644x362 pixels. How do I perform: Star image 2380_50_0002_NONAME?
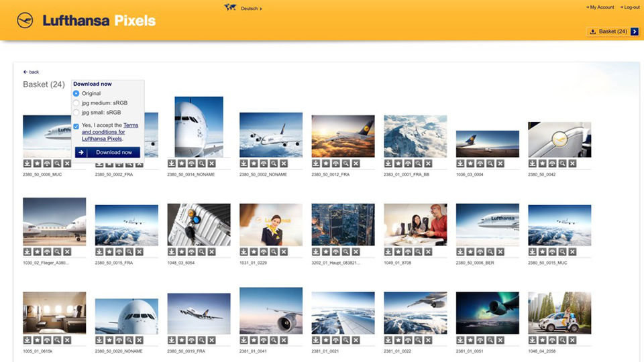[254, 164]
